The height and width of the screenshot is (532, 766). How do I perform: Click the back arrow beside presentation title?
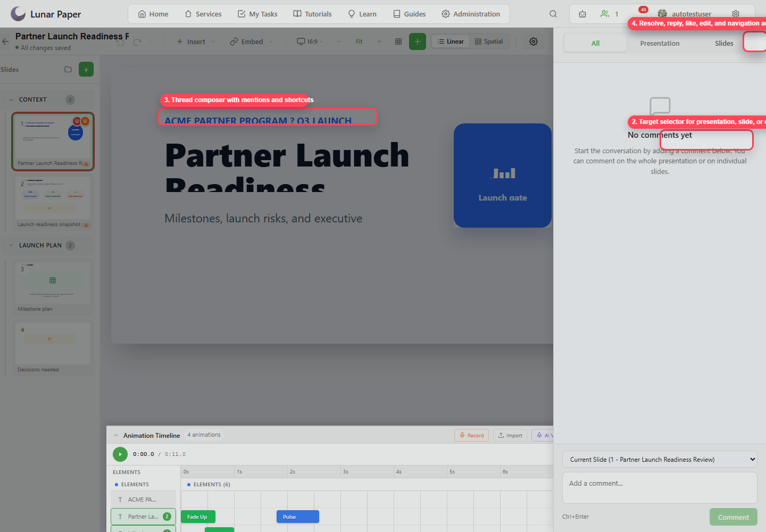click(5, 41)
